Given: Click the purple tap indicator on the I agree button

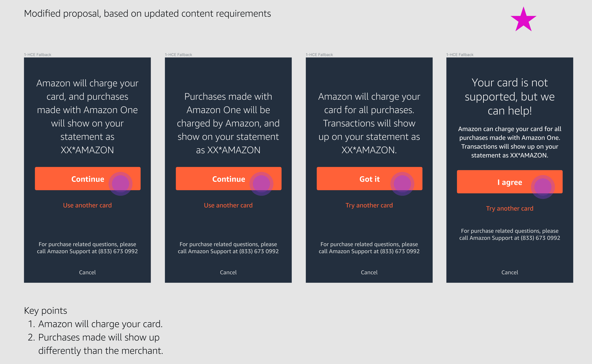Looking at the screenshot, I should (543, 187).
